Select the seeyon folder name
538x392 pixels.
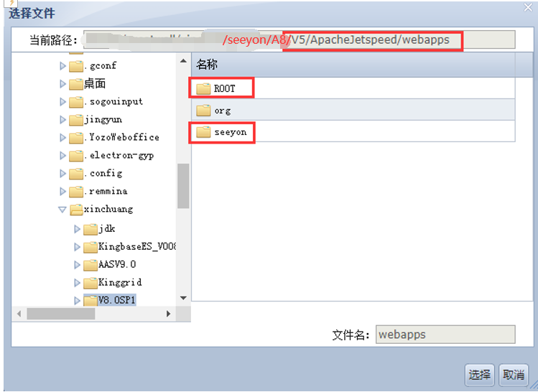coord(231,132)
